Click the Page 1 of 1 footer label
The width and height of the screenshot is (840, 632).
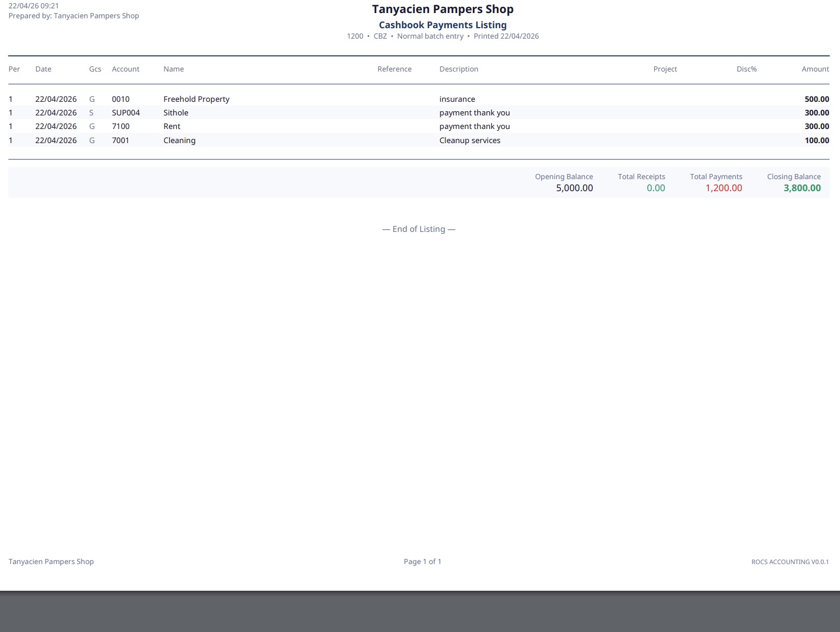[422, 561]
